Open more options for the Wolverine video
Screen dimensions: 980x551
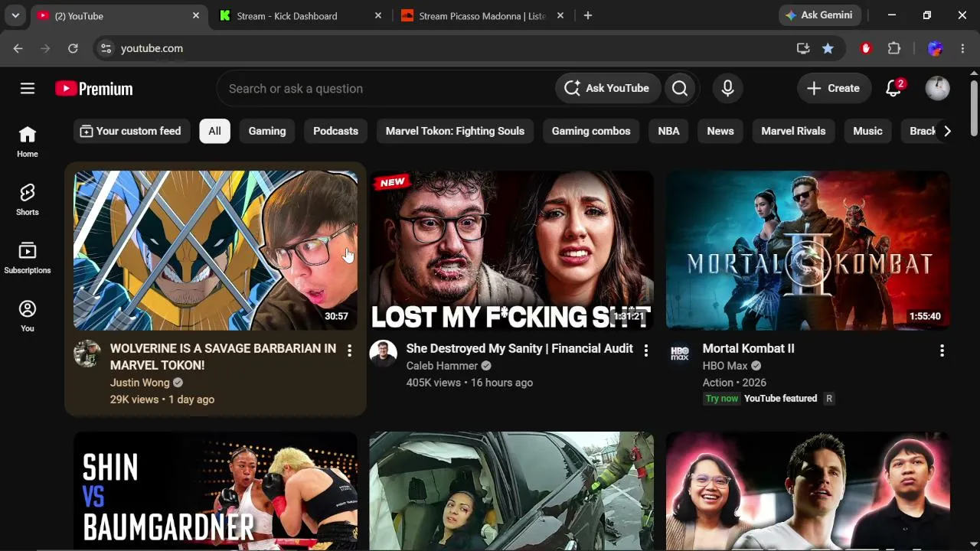(x=349, y=350)
